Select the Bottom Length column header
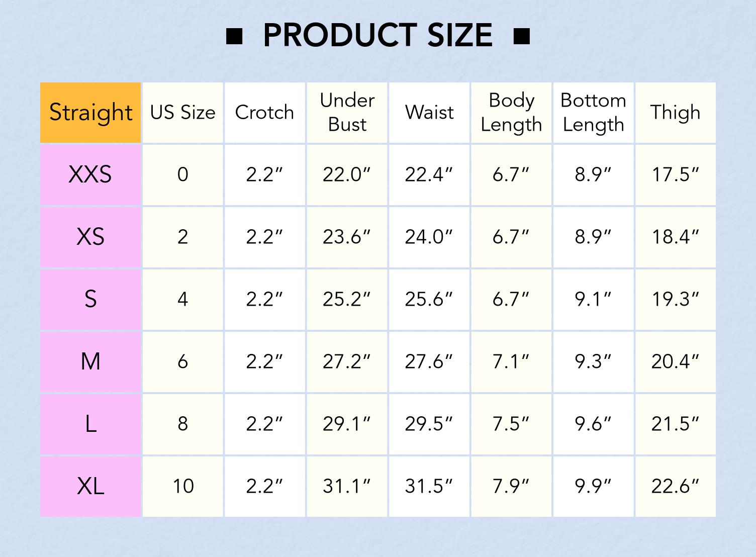756x557 pixels. (593, 113)
